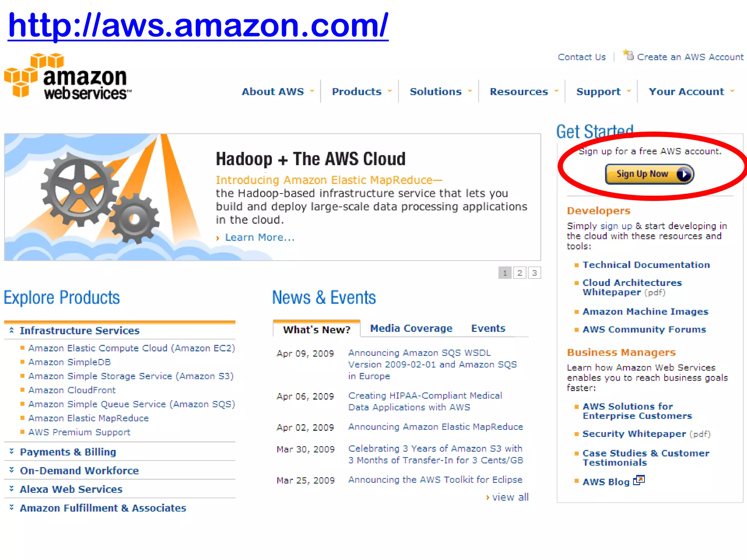The image size is (747, 560).
Task: Open Amazon Elastic Compute Cloud (Amazon EC2)
Action: [132, 348]
